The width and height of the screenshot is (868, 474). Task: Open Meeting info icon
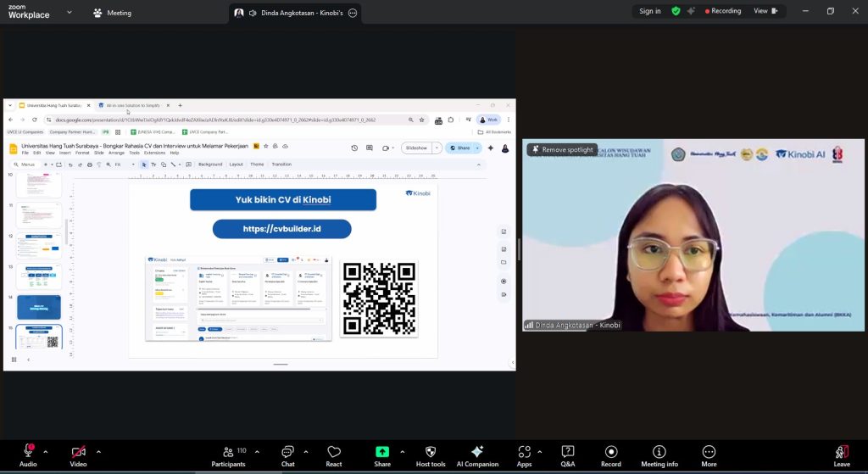pyautogui.click(x=659, y=453)
